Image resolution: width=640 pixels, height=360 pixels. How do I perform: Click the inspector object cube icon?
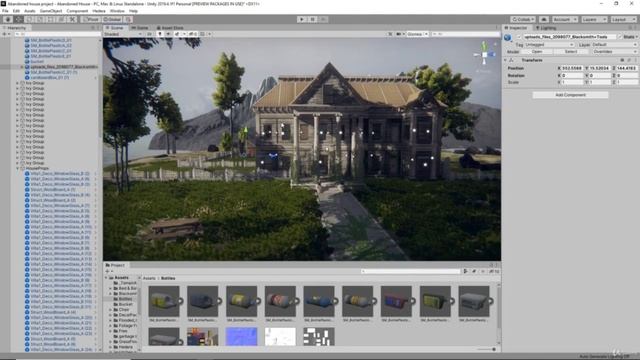click(x=508, y=38)
